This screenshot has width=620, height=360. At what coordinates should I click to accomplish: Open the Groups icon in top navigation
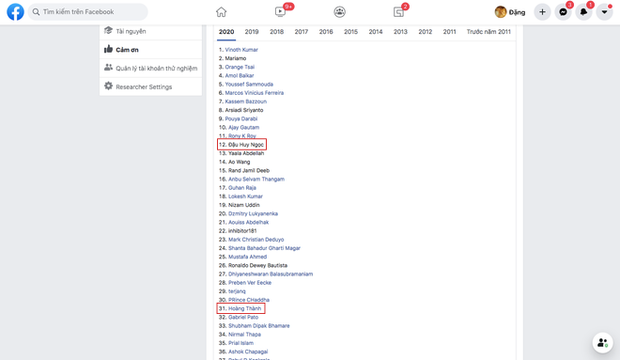coord(340,12)
